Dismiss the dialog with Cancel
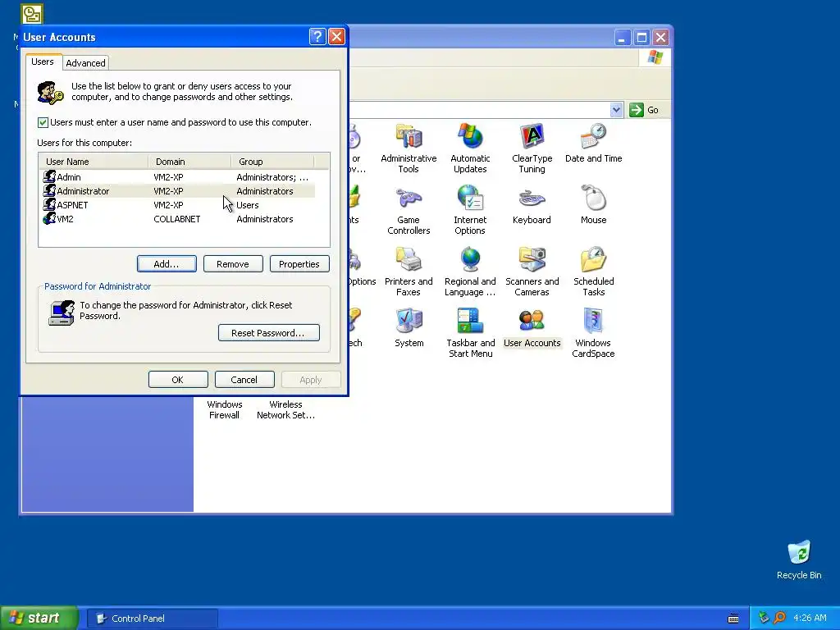 click(x=244, y=379)
